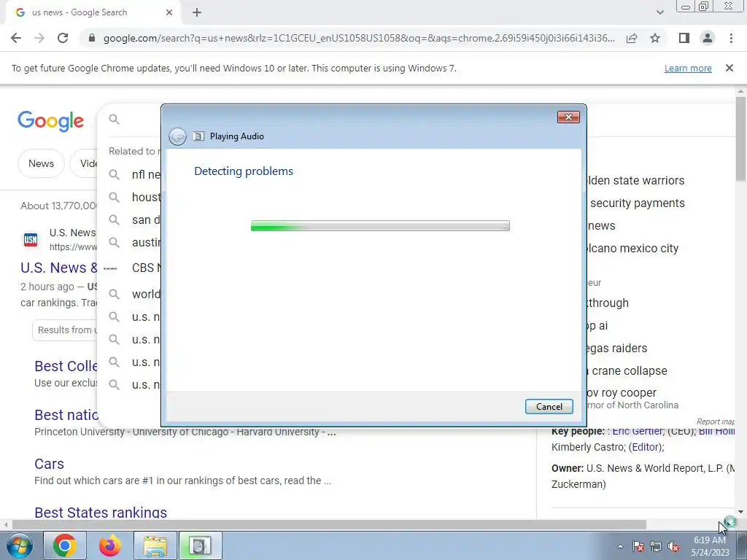Bookmark this page with the star icon
The height and width of the screenshot is (560, 747).
coord(655,38)
